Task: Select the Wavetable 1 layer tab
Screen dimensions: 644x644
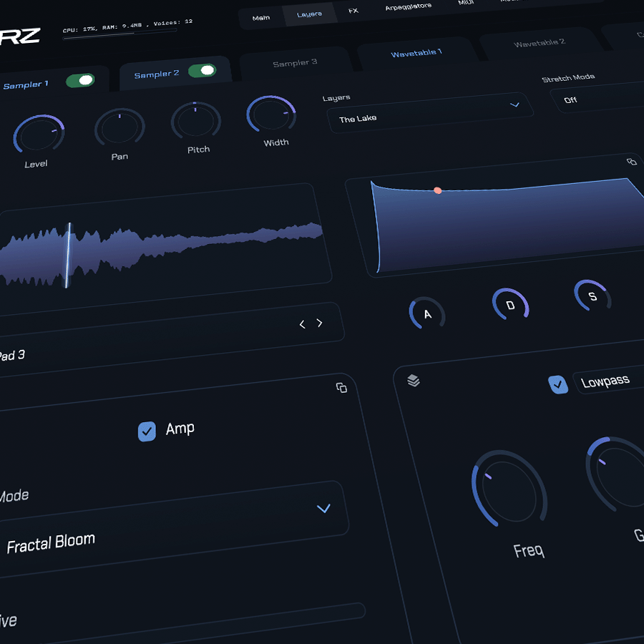Action: click(x=416, y=53)
